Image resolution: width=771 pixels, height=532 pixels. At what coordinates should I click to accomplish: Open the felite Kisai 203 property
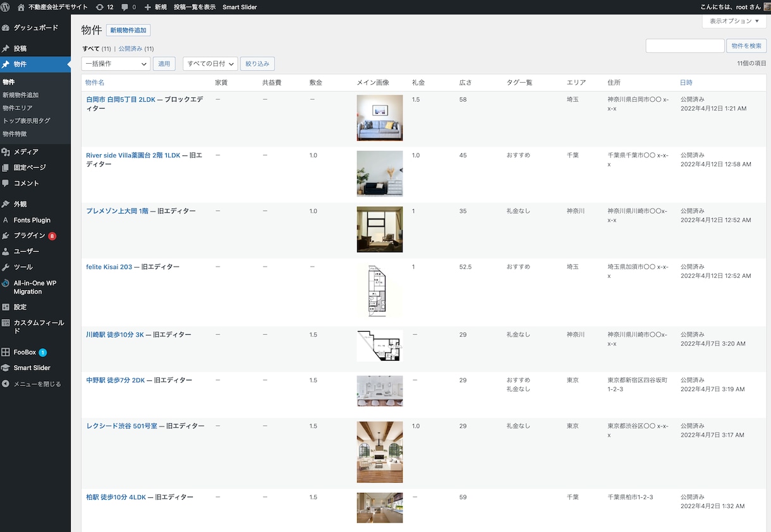point(109,267)
